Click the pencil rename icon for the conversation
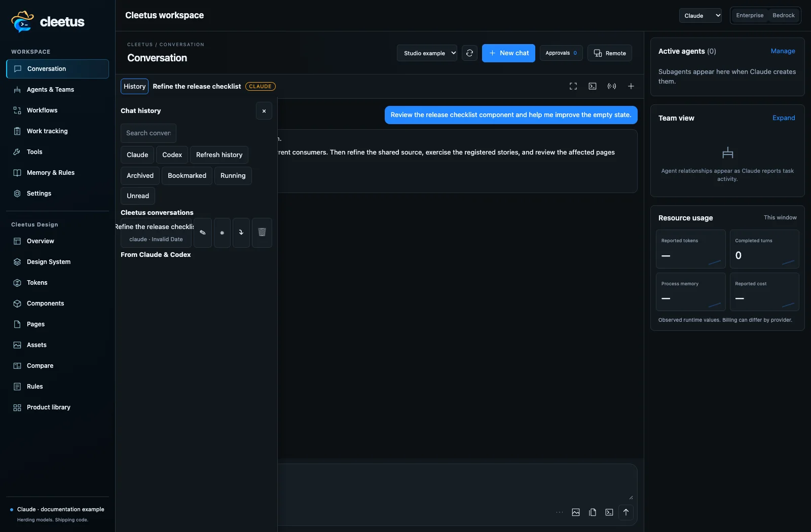 (203, 233)
